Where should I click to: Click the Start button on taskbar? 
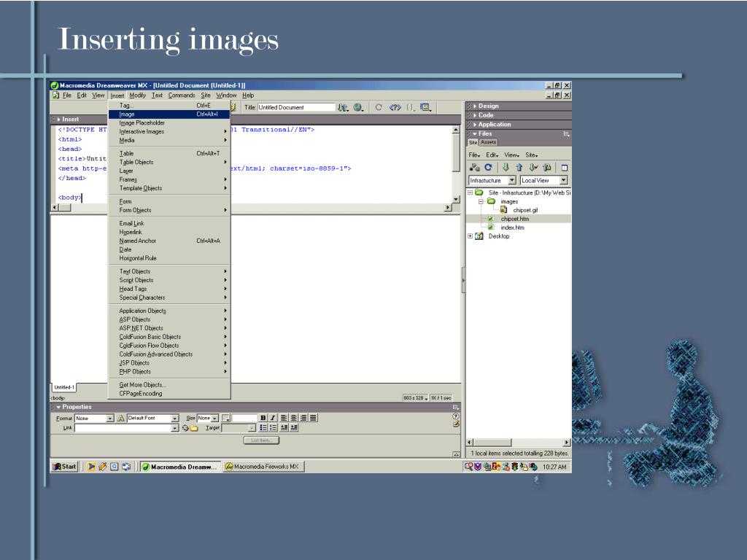pyautogui.click(x=64, y=467)
